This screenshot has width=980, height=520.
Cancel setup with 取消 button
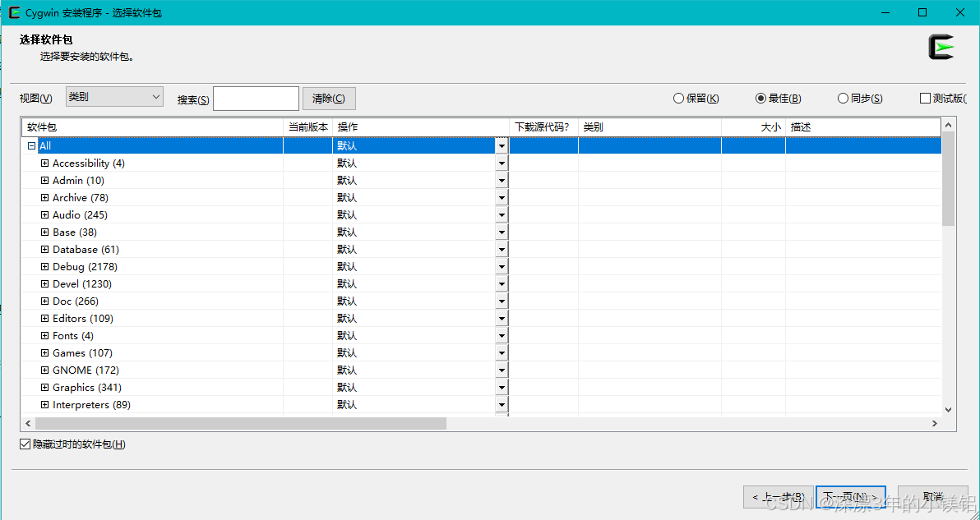coord(932,497)
